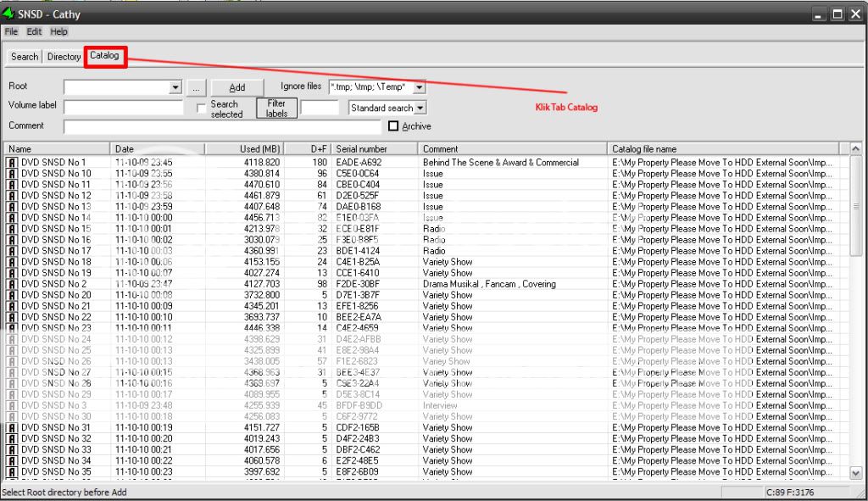Open the Root directory dropdown
The height and width of the screenshot is (501, 868).
tap(175, 87)
